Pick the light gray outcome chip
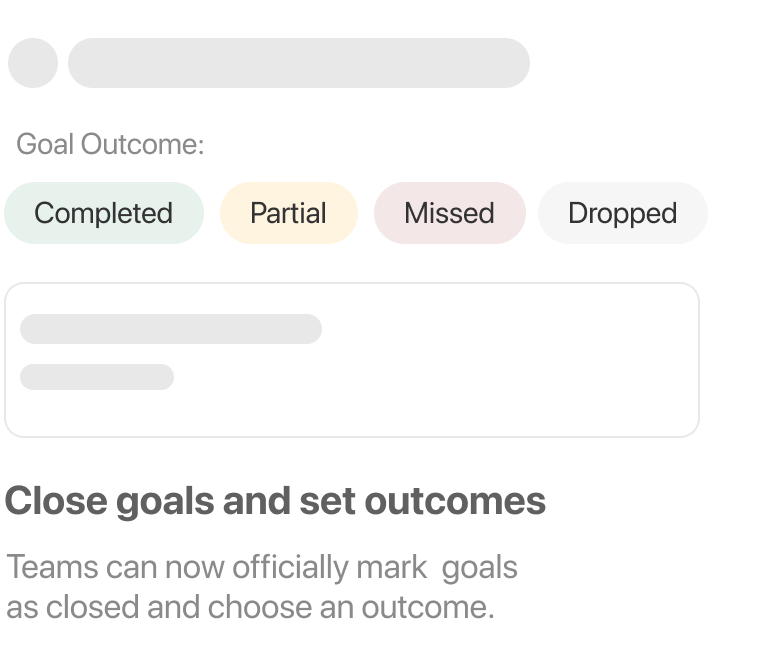The image size is (778, 660). [623, 213]
